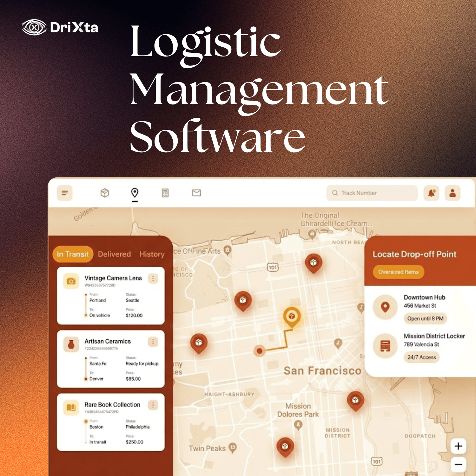Click the Mission District Locker icon
Image resolution: width=476 pixels, height=476 pixels.
pos(385,346)
